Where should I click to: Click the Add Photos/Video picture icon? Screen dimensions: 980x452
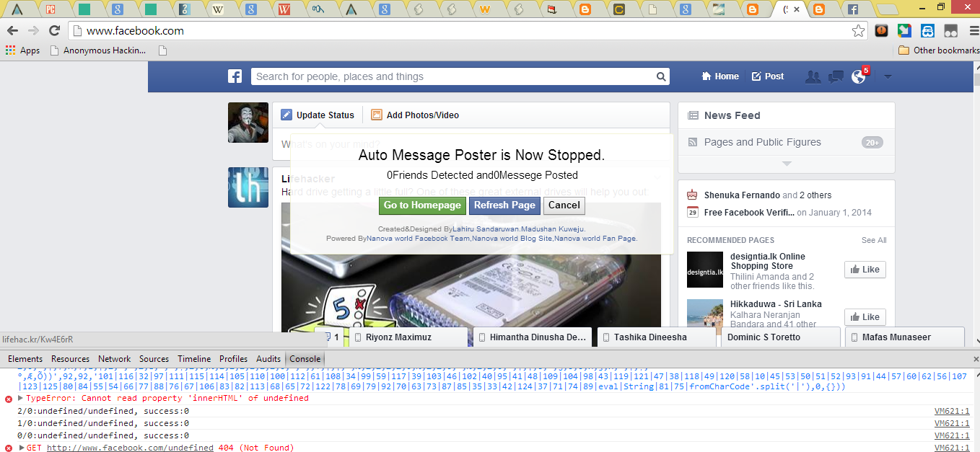click(376, 115)
